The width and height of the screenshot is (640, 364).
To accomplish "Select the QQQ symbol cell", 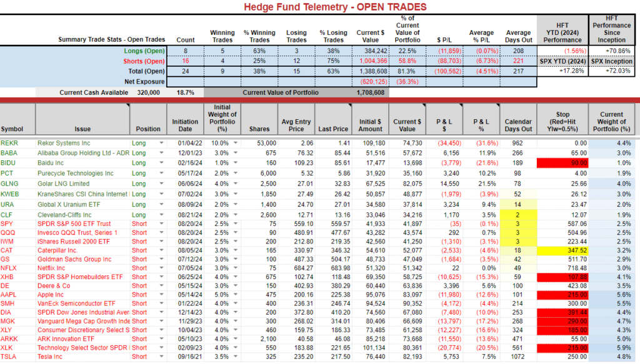I will pos(17,233).
